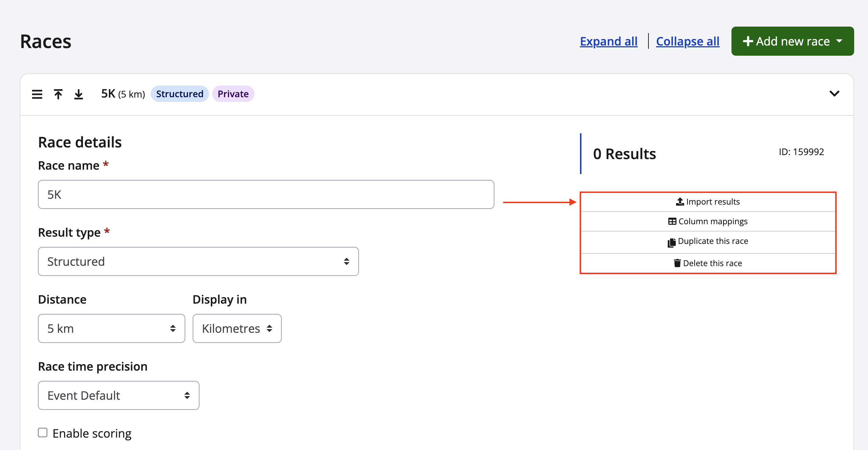This screenshot has width=868, height=450.
Task: Click the plus icon on Add new race
Action: (748, 41)
